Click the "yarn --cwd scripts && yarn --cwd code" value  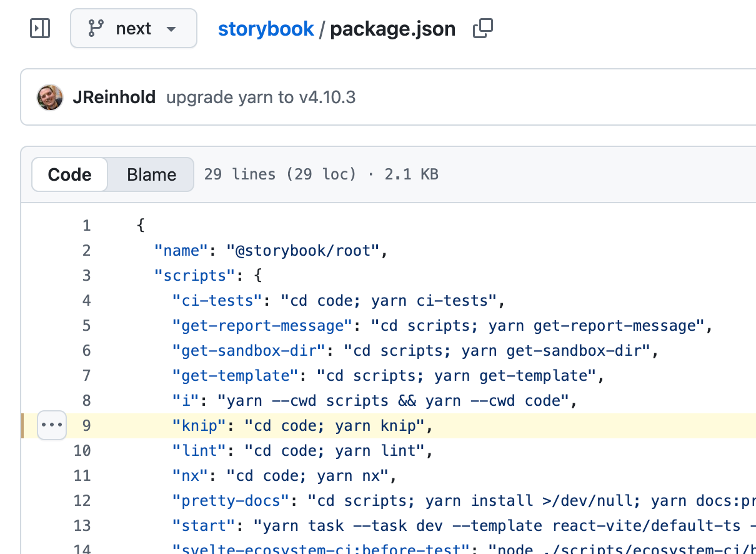tap(393, 400)
